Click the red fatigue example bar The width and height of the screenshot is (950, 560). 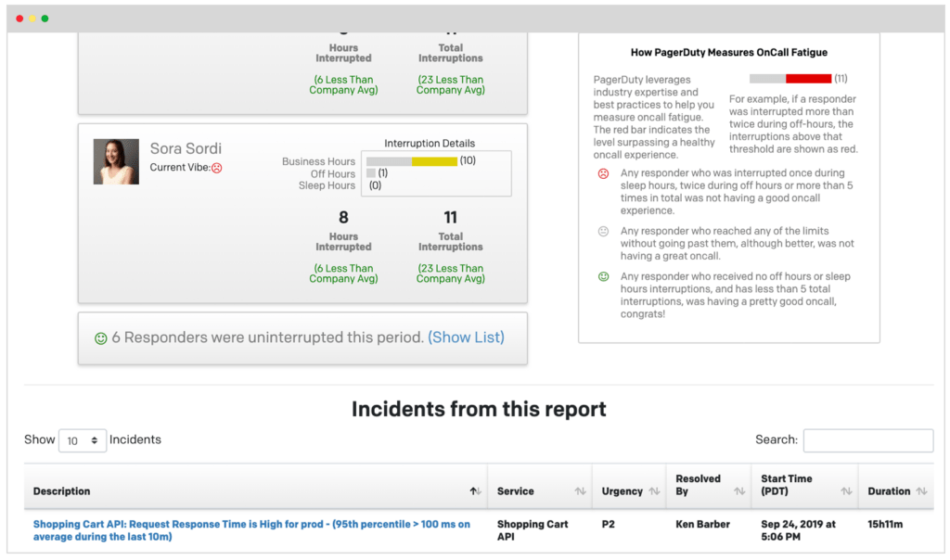[808, 79]
